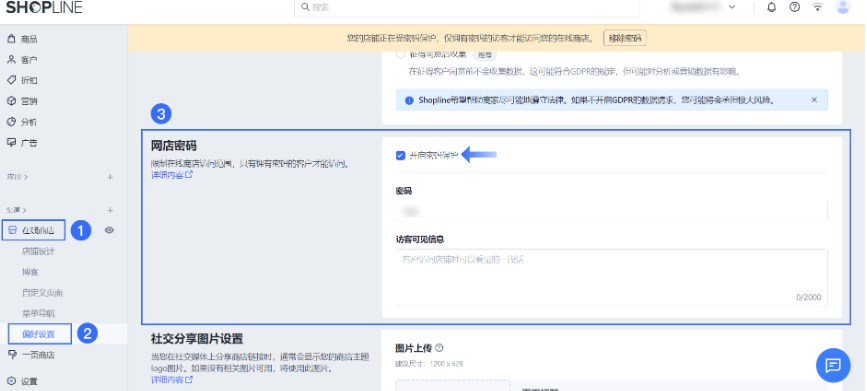Click 移除密码 button in the banner

point(625,38)
